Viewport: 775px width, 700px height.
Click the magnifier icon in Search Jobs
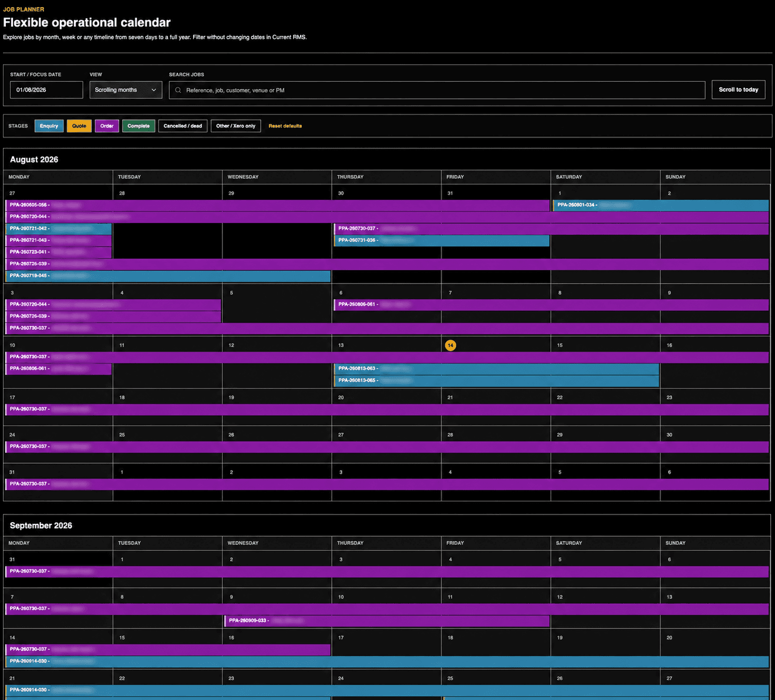click(178, 90)
